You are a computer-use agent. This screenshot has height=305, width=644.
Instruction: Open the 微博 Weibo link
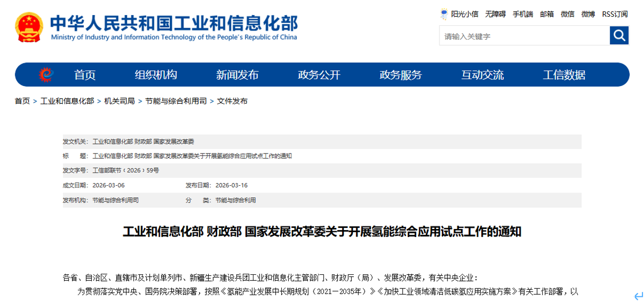[588, 14]
